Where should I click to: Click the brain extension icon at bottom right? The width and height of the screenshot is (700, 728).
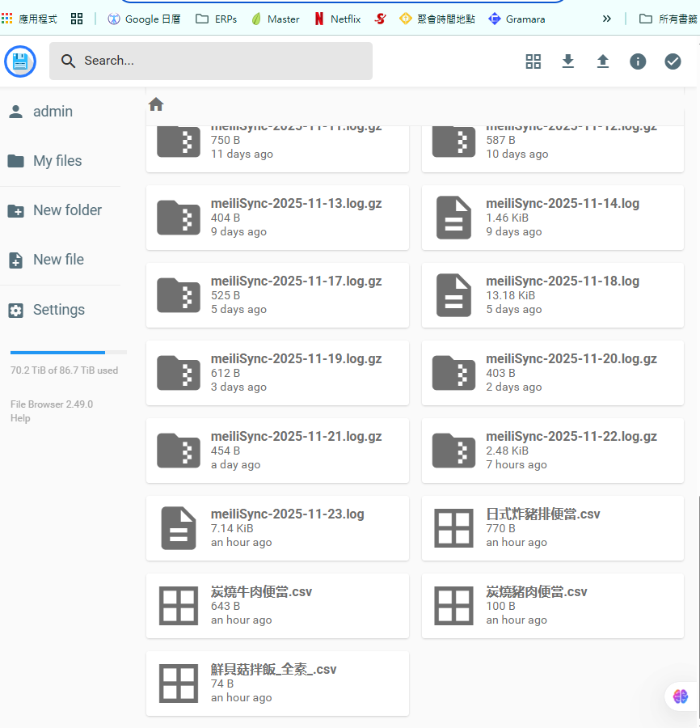click(680, 696)
